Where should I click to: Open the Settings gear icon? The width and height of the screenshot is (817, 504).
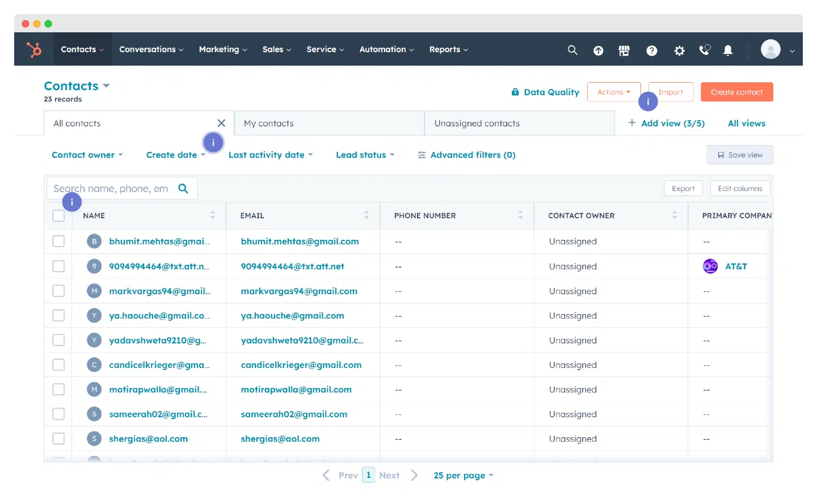[679, 50]
